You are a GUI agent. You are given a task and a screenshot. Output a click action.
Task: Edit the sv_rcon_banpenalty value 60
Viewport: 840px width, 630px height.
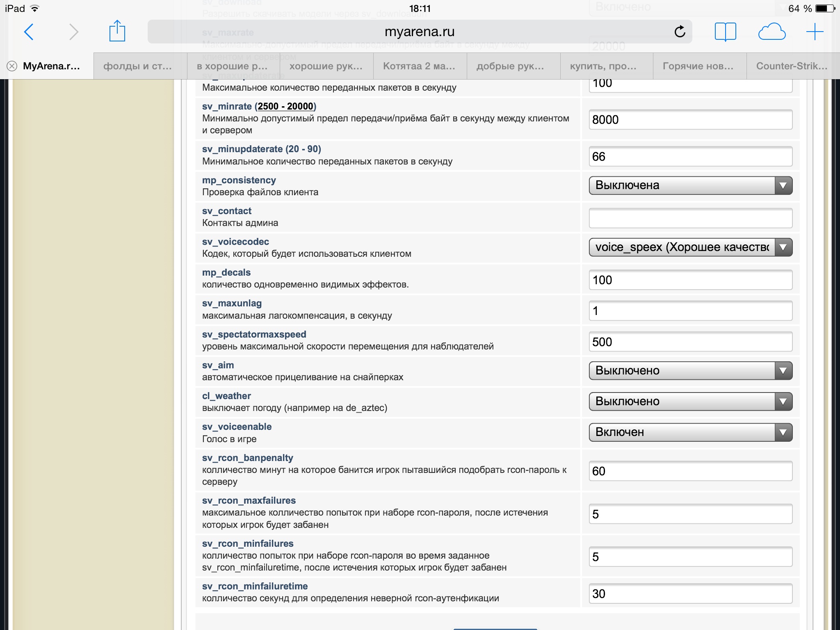[691, 471]
